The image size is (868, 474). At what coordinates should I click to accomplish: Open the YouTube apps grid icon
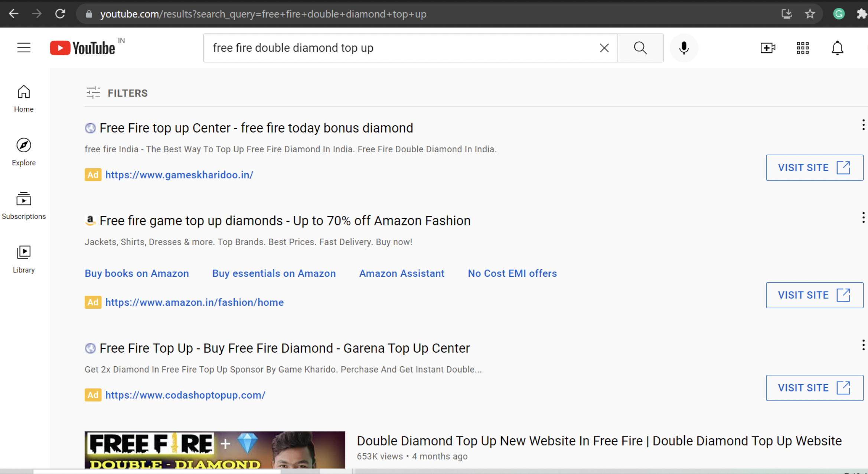point(802,48)
